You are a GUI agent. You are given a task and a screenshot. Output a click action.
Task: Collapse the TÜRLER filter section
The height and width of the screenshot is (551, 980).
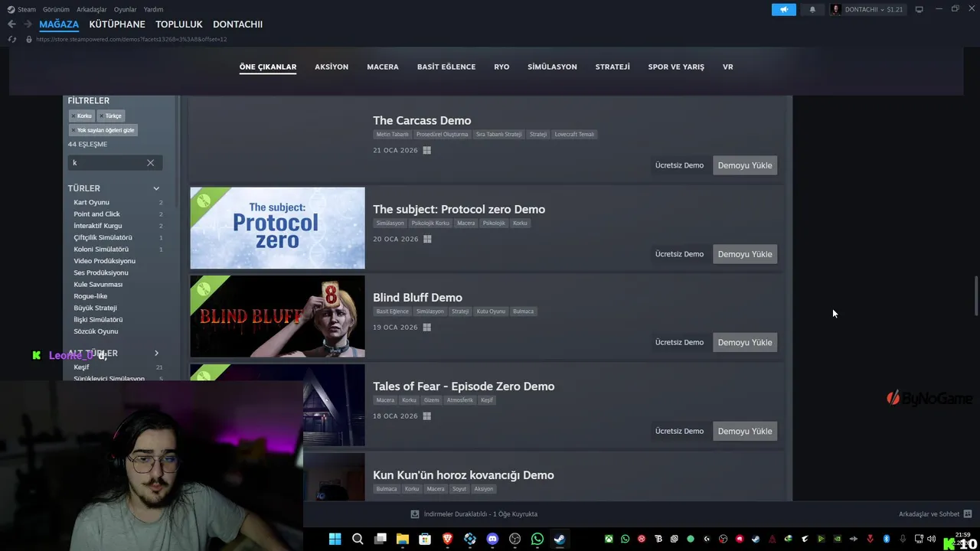click(x=156, y=188)
